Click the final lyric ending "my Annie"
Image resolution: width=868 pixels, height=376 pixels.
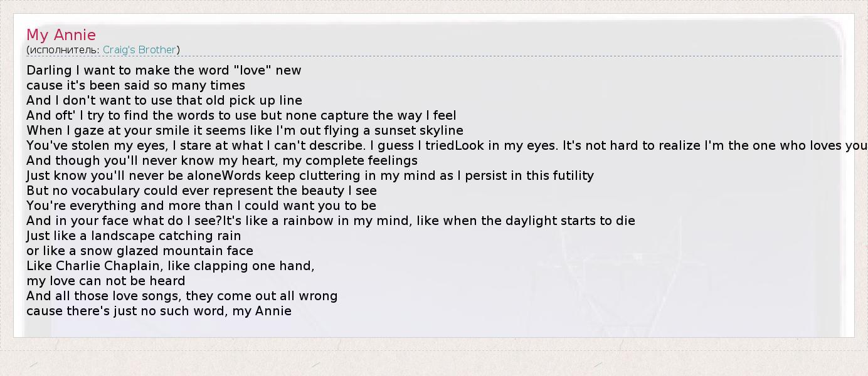point(159,311)
